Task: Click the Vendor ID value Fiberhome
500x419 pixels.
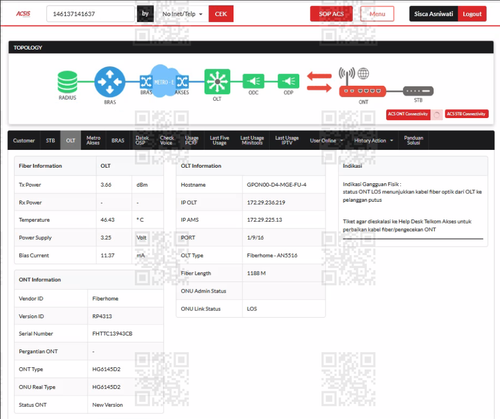Action: (x=105, y=298)
